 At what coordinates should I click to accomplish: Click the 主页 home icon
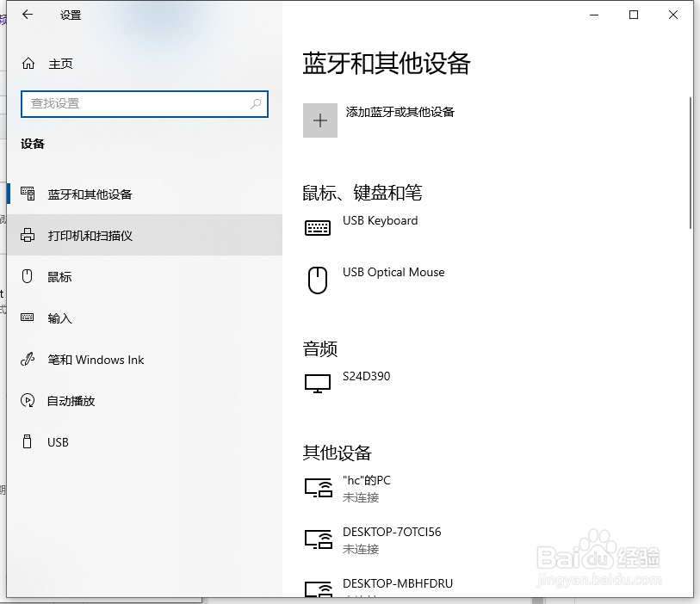(x=28, y=63)
